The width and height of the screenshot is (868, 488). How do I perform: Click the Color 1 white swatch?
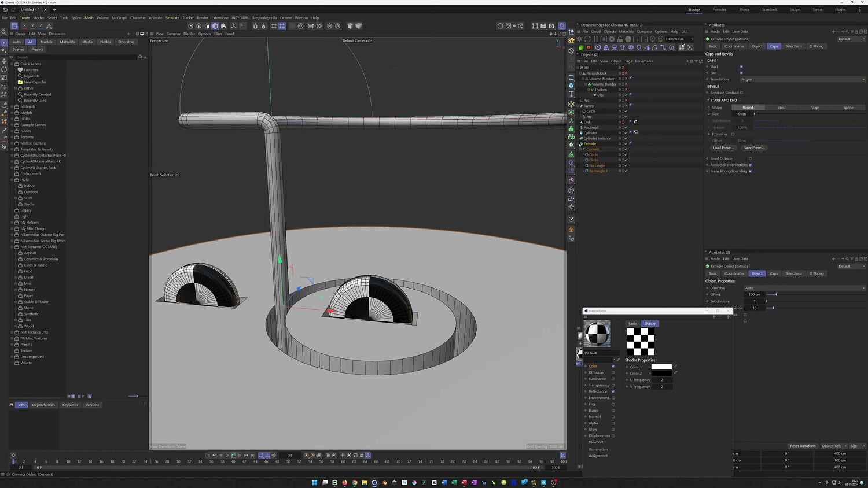click(661, 367)
